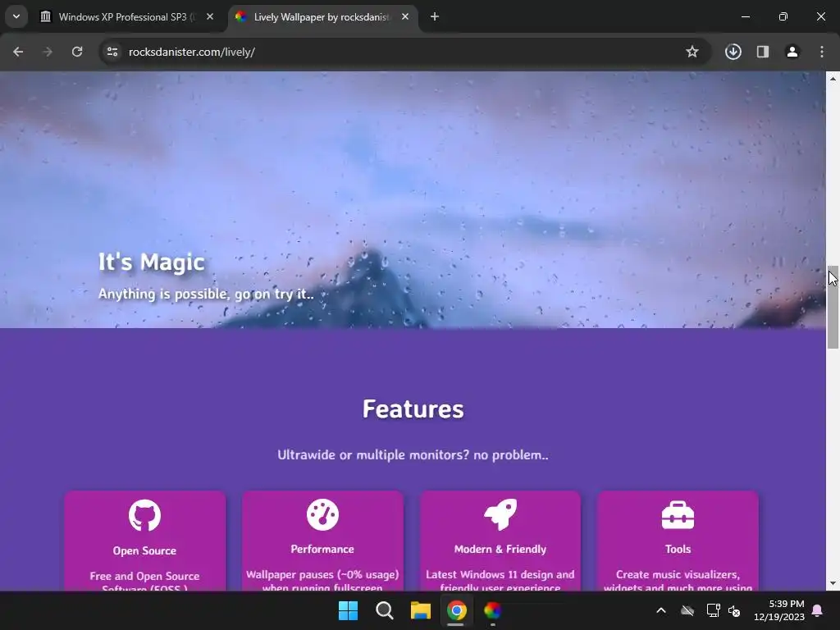Open the Lively Wallpaper taskbar icon
Viewport: 840px width, 630px height.
(492, 610)
